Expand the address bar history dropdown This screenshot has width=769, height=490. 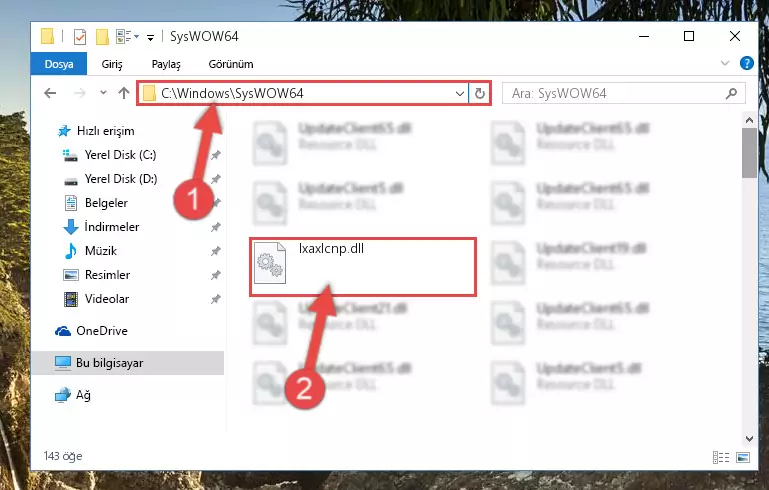click(x=460, y=93)
